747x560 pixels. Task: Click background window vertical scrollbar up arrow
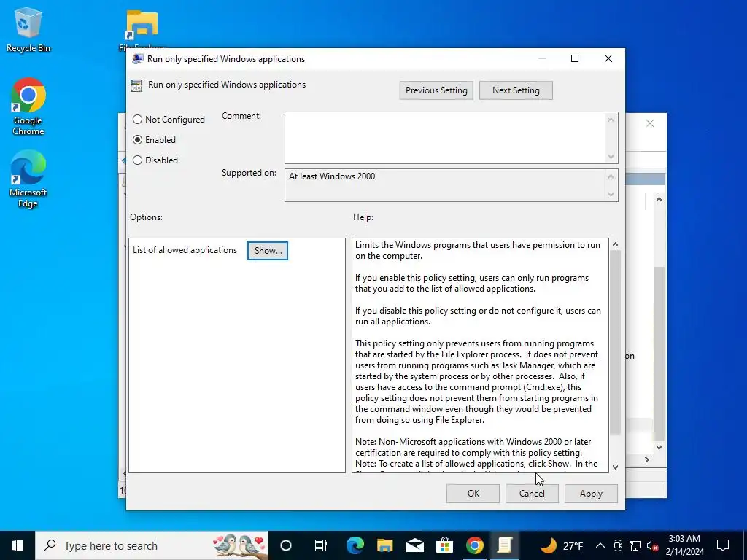(x=659, y=200)
